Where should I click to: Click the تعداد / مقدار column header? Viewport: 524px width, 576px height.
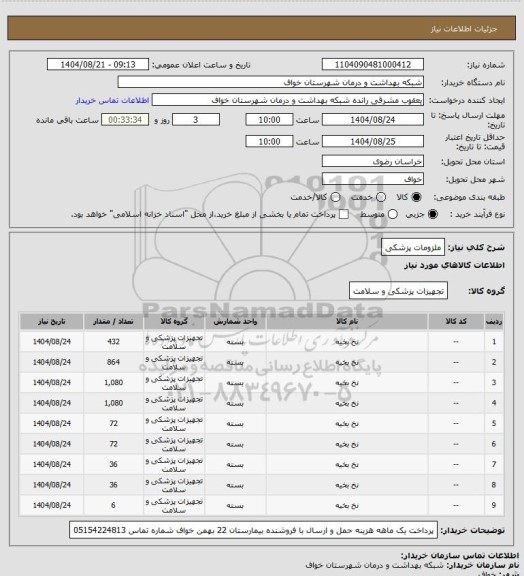pyautogui.click(x=114, y=321)
